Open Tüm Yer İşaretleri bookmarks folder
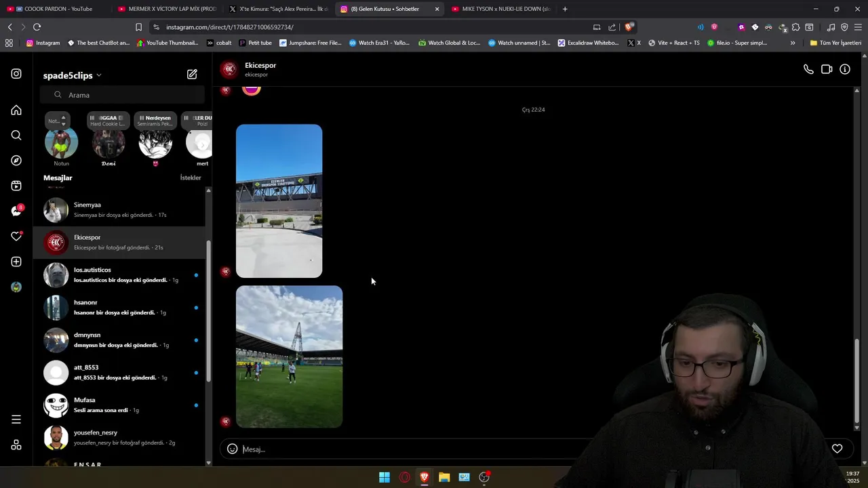868x488 pixels. [835, 43]
